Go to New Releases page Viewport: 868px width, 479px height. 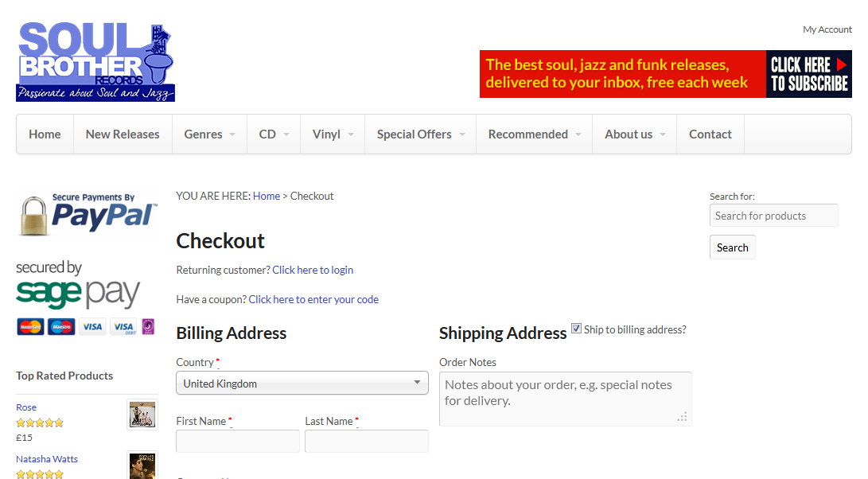(x=123, y=134)
